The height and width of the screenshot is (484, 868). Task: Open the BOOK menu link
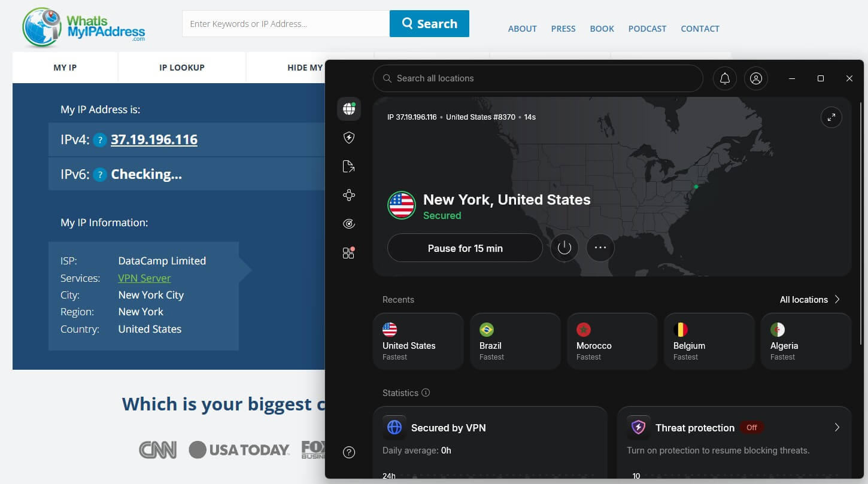coord(602,29)
